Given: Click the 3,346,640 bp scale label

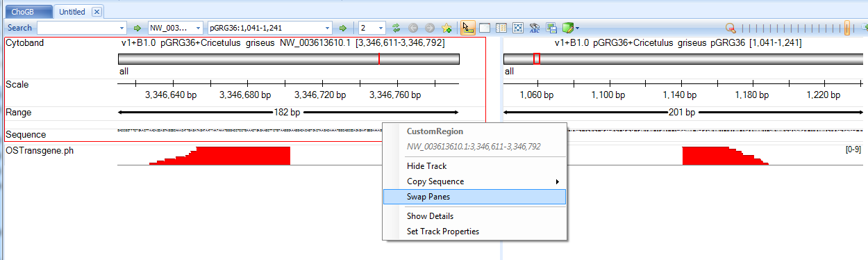Looking at the screenshot, I should click(172, 95).
